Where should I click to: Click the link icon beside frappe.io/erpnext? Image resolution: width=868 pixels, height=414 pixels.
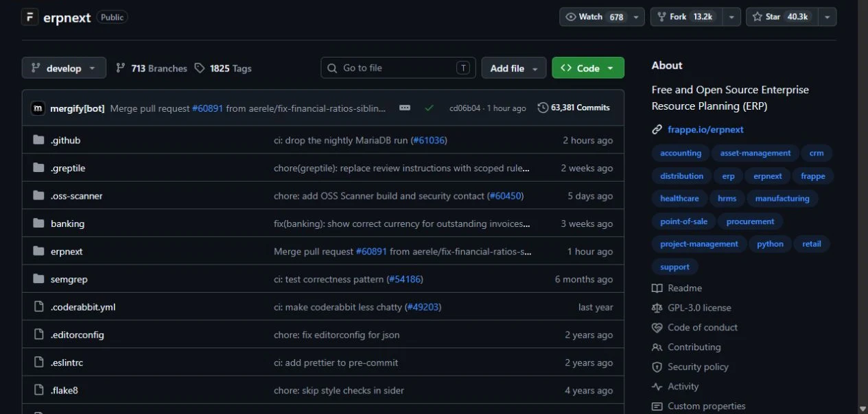[x=657, y=130]
